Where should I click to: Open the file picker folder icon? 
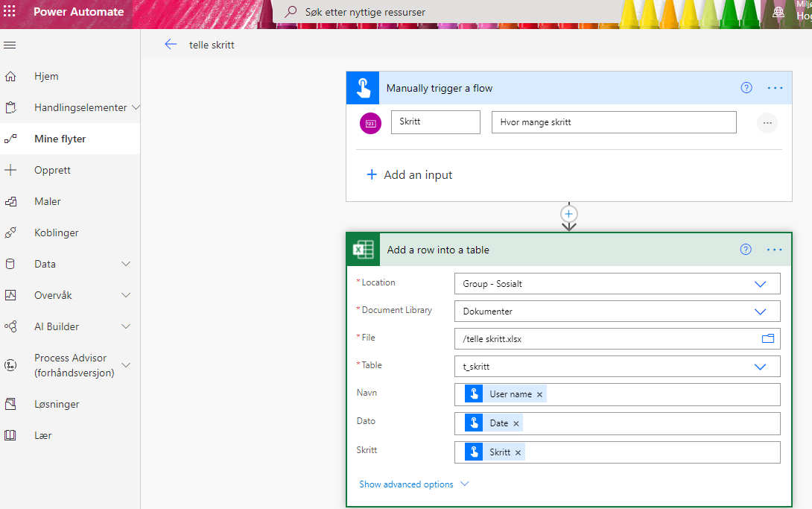click(768, 338)
